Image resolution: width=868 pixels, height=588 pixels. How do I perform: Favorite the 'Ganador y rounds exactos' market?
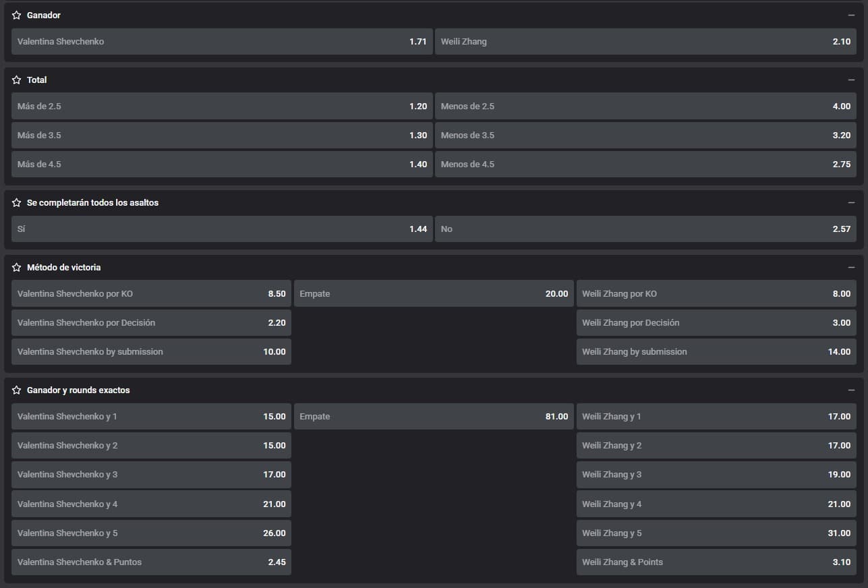(16, 390)
